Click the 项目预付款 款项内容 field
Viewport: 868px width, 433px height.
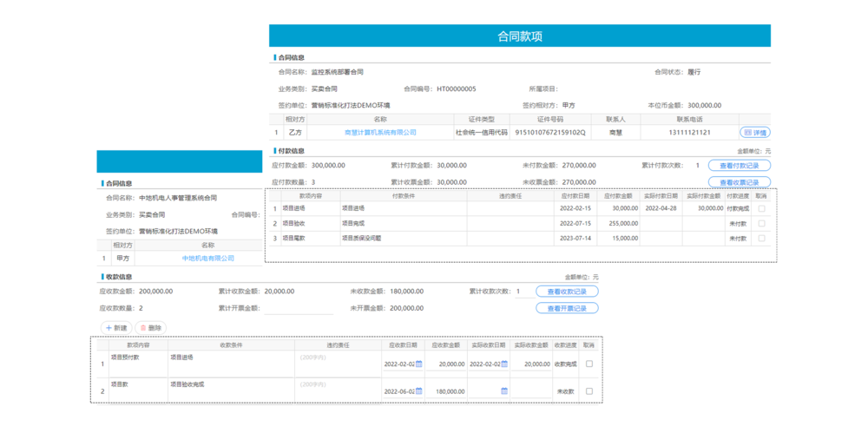click(137, 364)
